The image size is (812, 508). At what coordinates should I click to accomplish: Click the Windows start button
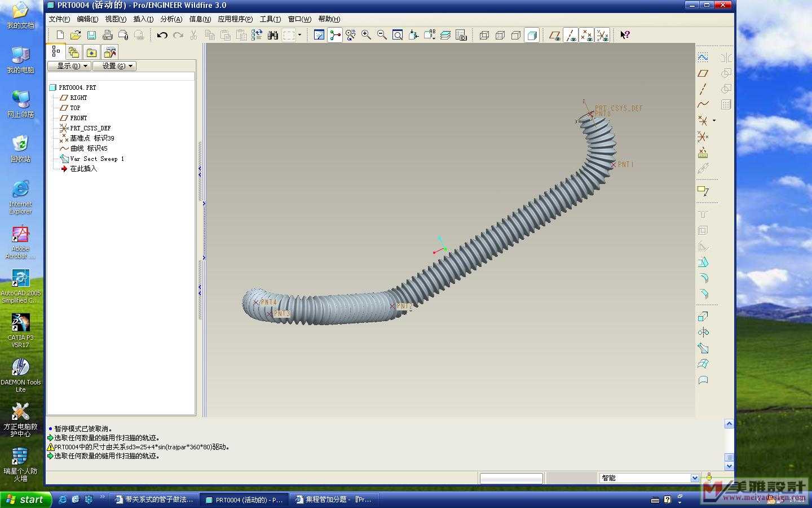26,500
